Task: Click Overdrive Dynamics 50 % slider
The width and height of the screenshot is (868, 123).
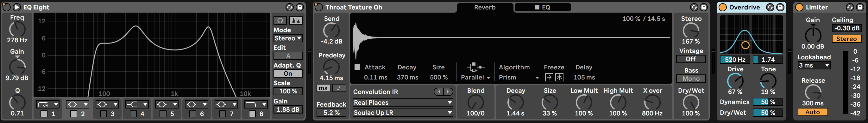Action: pyautogui.click(x=768, y=102)
